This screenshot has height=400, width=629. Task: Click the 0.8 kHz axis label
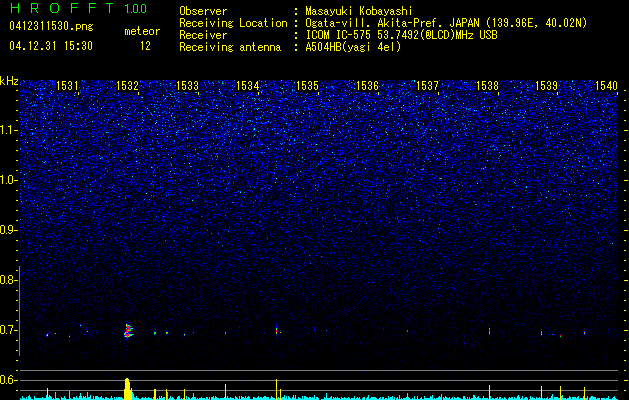7,280
